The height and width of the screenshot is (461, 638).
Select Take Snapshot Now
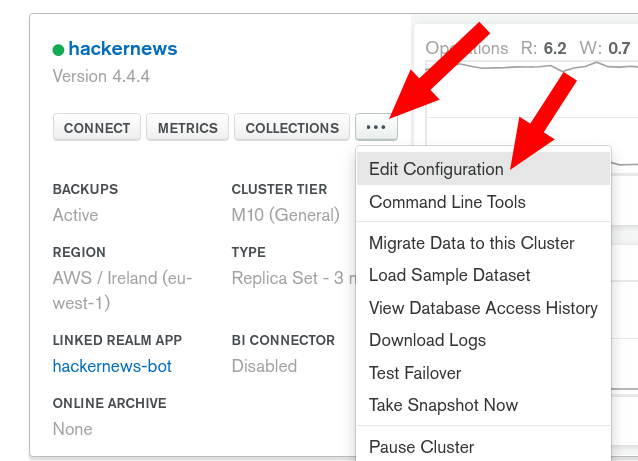(443, 405)
